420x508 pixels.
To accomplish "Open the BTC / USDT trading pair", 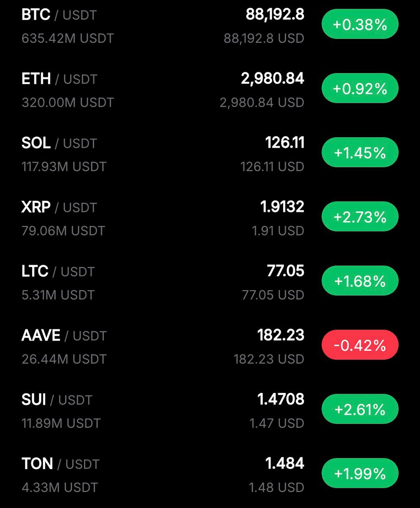I will click(59, 15).
